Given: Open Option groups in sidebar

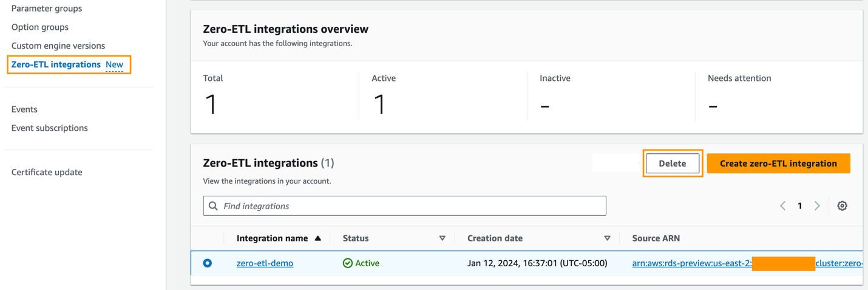Looking at the screenshot, I should pyautogui.click(x=40, y=27).
